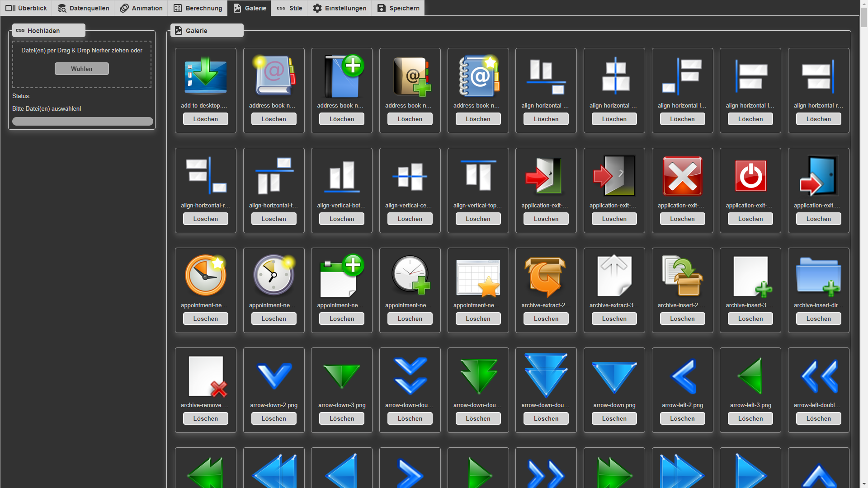This screenshot has width=868, height=488.
Task: Click Löschen under archive-remove icon
Action: coord(205,418)
